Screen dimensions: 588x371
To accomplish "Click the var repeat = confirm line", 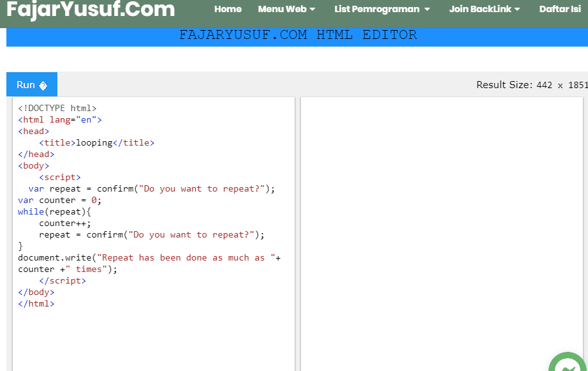I will coord(152,188).
